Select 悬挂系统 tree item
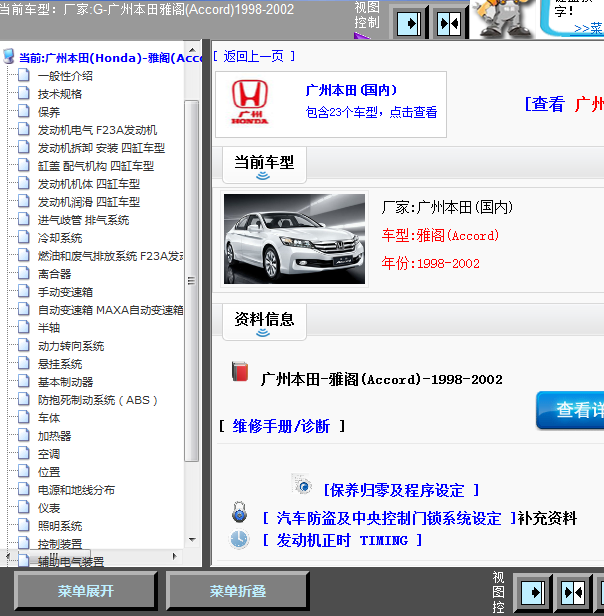The height and width of the screenshot is (616, 604). 60,364
